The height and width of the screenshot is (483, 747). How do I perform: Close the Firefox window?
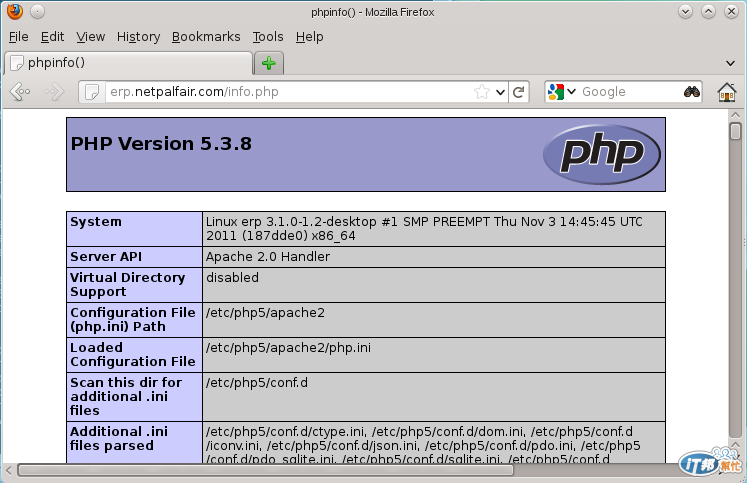(731, 11)
